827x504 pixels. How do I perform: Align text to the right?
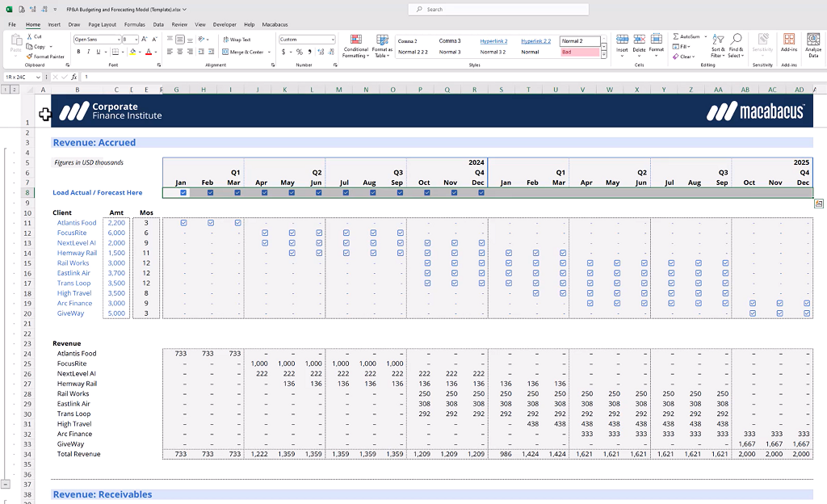[x=191, y=52]
